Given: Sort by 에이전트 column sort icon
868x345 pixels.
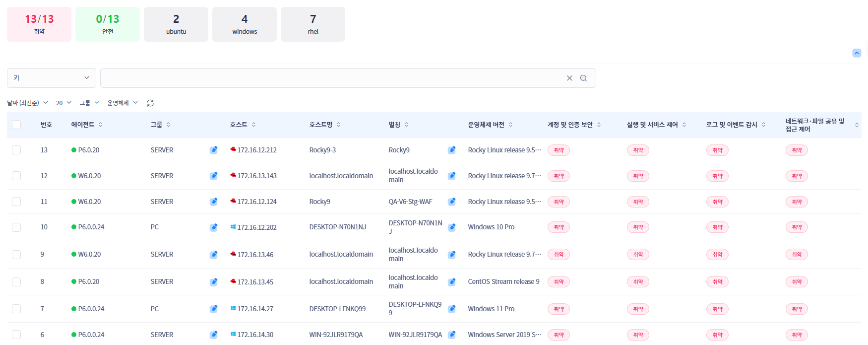Looking at the screenshot, I should [x=101, y=125].
